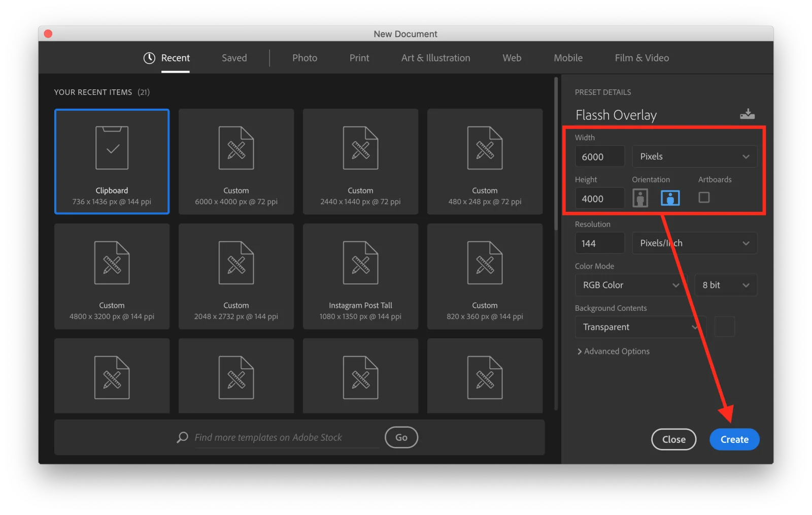Click the background color swatch
Viewport: 812px width, 515px height.
pyautogui.click(x=725, y=327)
